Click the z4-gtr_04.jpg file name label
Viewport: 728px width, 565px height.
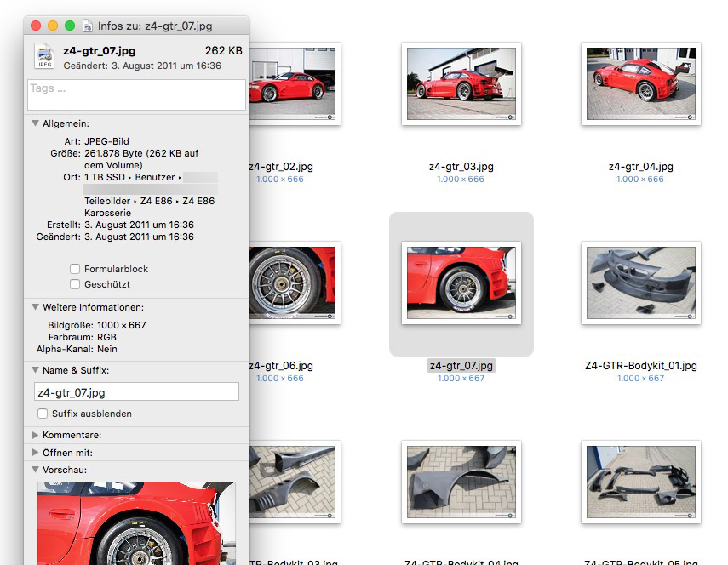coord(640,167)
